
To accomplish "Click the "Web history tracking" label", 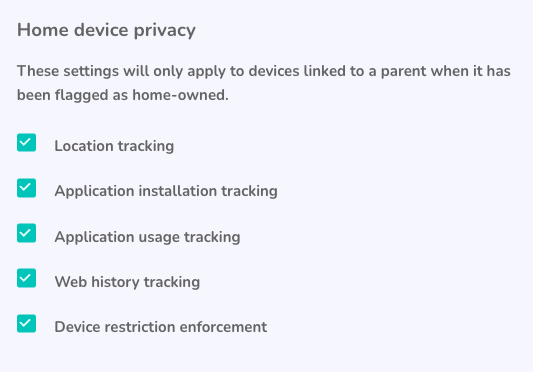I will pos(127,282).
